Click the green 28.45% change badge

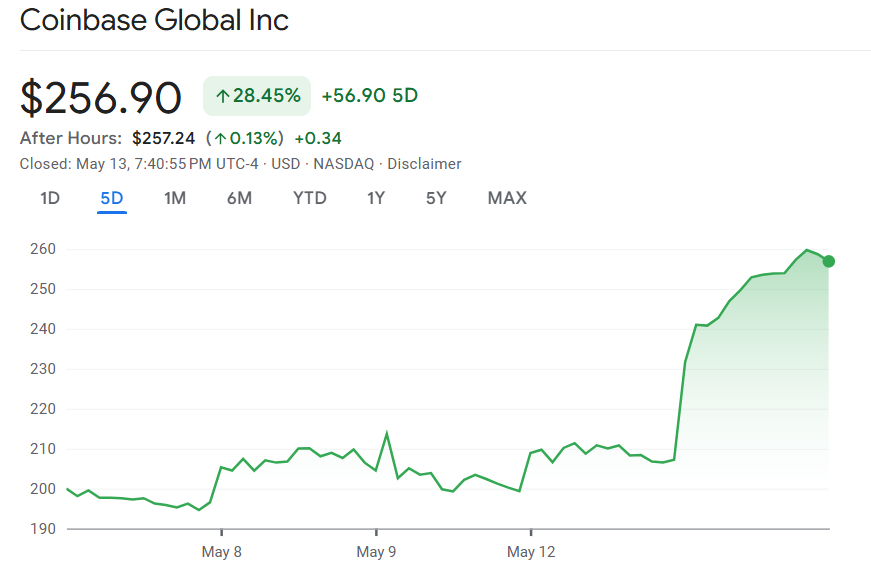pos(257,96)
